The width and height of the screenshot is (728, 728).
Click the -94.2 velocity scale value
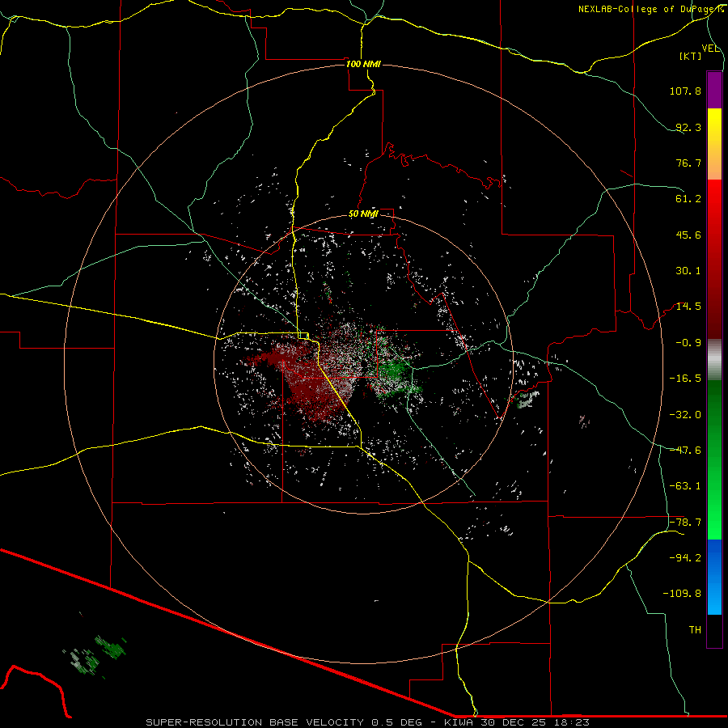(685, 558)
